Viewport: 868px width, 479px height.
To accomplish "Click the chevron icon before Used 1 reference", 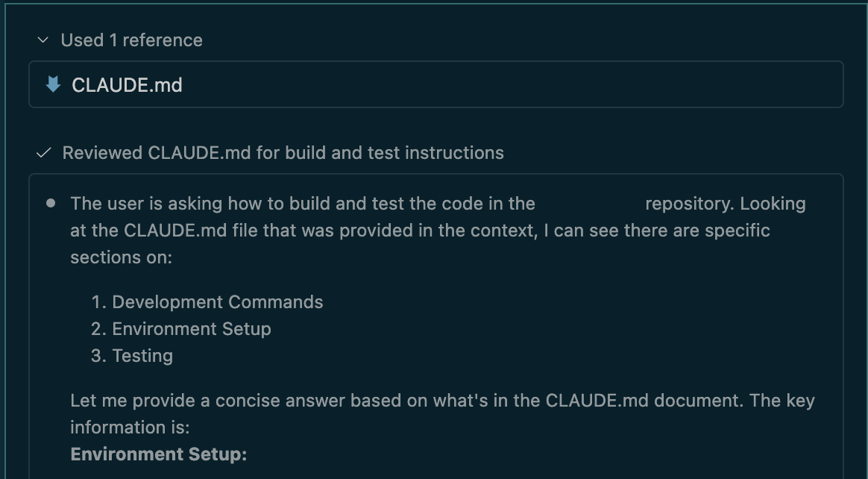I will click(x=42, y=40).
